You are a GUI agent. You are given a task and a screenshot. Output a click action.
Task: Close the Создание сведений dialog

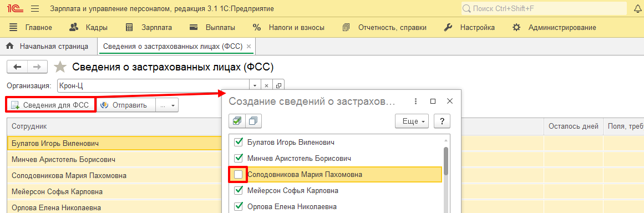[449, 102]
